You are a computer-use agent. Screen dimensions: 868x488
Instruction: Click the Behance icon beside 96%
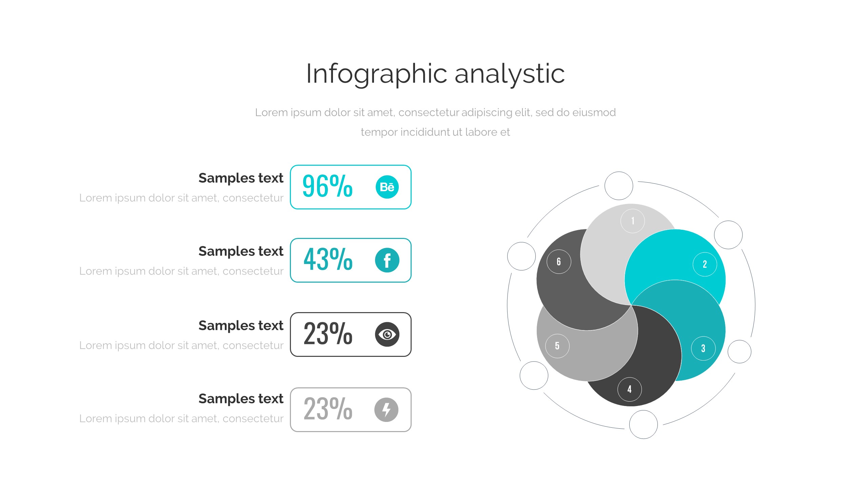tap(387, 187)
